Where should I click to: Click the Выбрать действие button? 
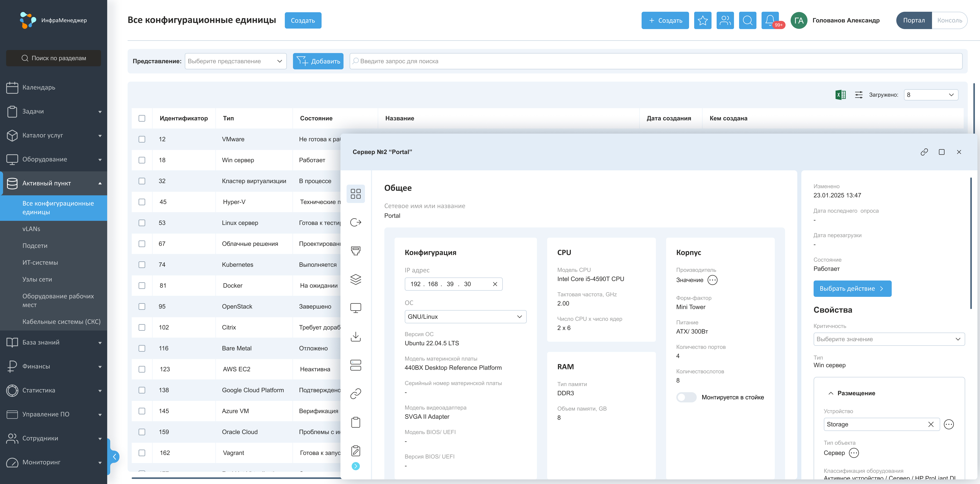click(x=852, y=288)
